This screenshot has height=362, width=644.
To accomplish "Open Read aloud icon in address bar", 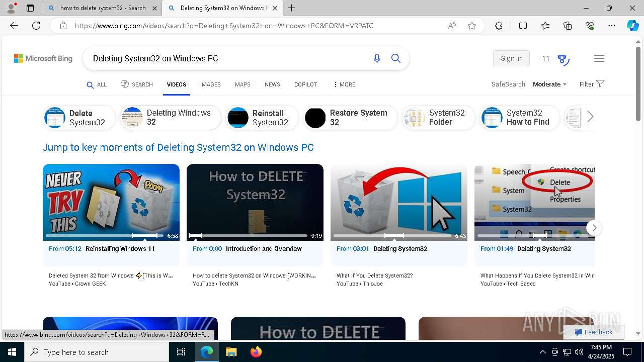I will (452, 26).
